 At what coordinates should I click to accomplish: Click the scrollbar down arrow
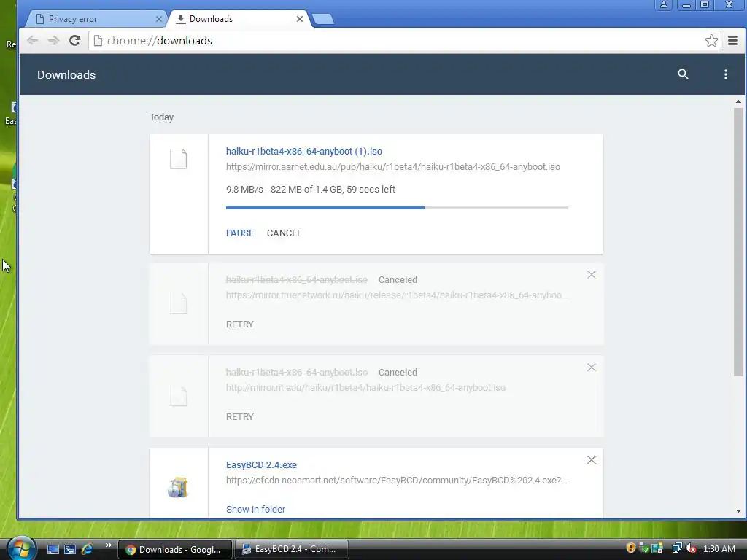pos(738,511)
